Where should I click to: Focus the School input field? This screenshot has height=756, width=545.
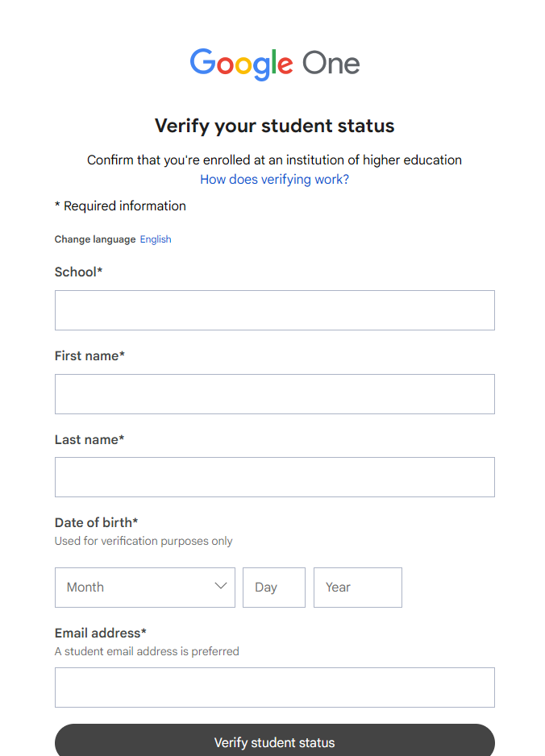pos(274,310)
